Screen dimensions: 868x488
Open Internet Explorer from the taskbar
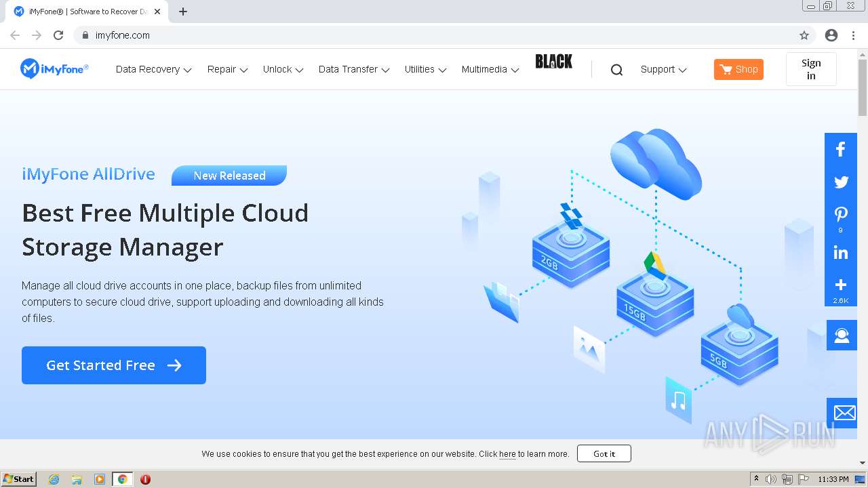[54, 479]
